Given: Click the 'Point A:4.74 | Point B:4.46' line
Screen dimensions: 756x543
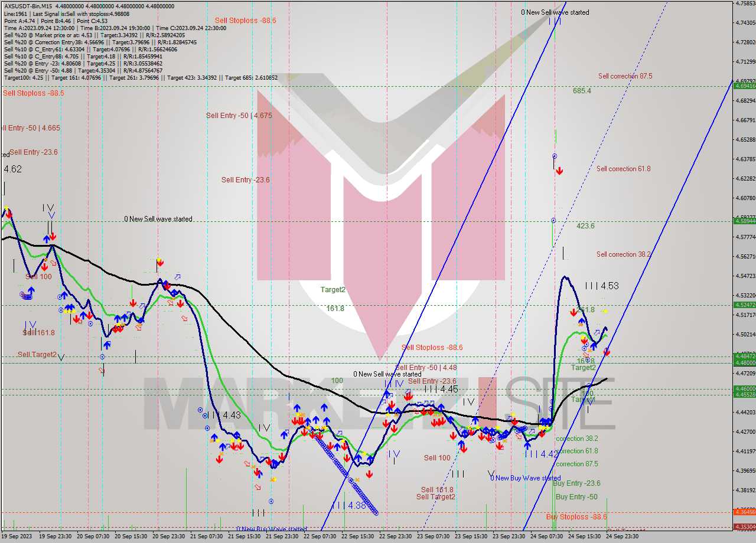Looking at the screenshot, I should [x=56, y=21].
